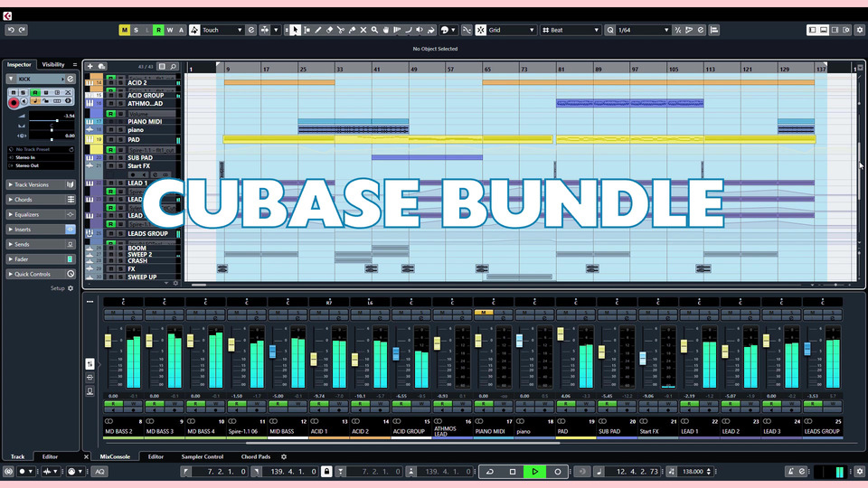The image size is (868, 488).
Task: Select the Object Selection arrow tool
Action: [x=295, y=30]
